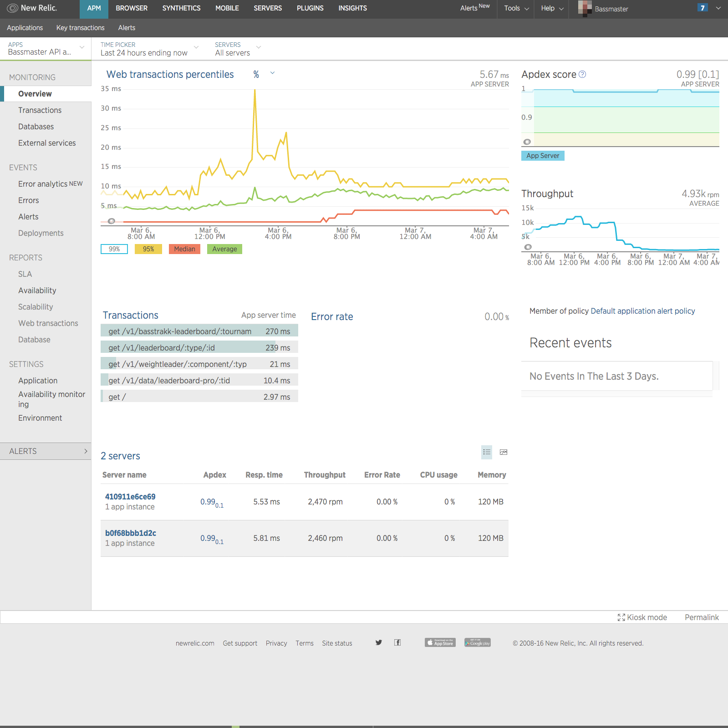Open the Apdex score help icon
This screenshot has height=728, width=728.
582,74
